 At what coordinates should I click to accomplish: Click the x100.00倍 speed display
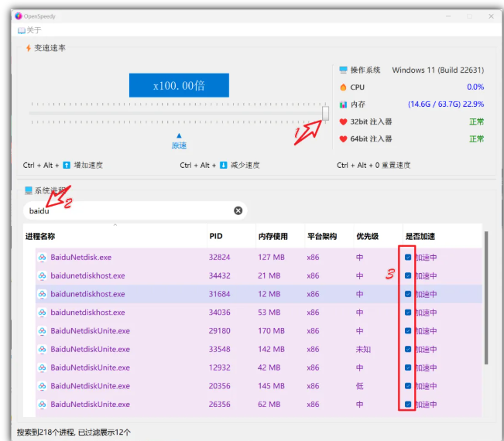coord(179,85)
